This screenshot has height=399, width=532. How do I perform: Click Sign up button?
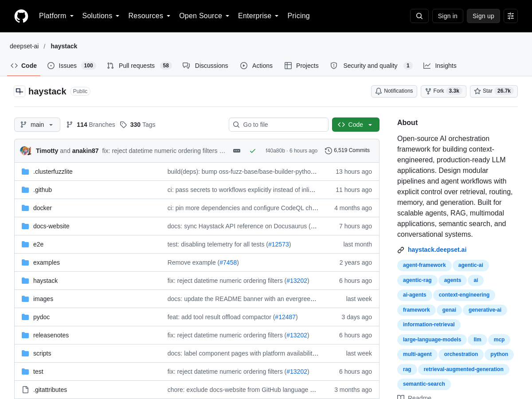483,16
